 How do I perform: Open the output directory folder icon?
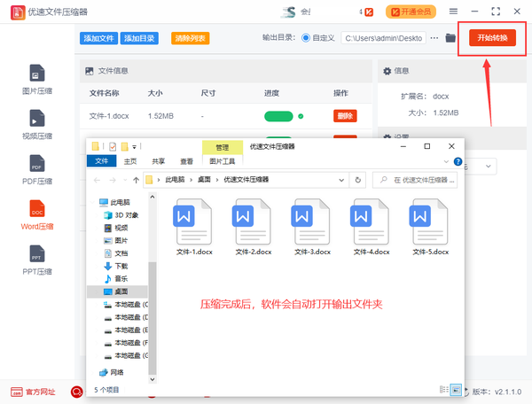[450, 38]
